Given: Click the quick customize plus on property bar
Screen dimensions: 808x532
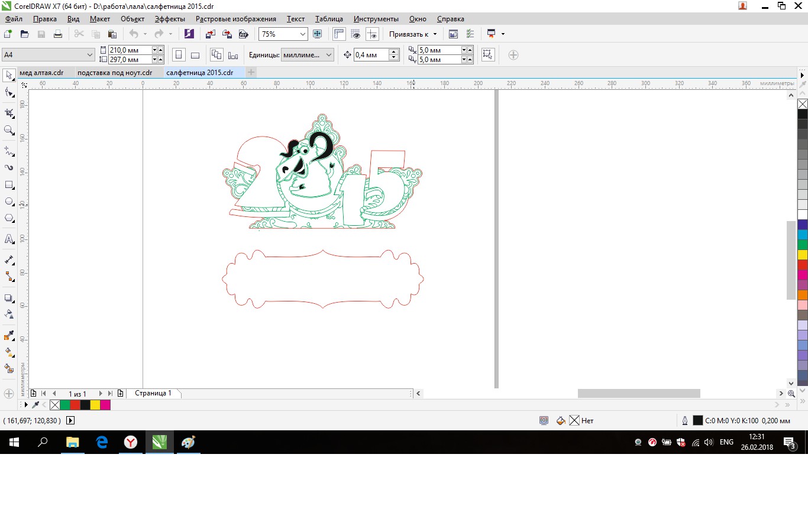Looking at the screenshot, I should [513, 55].
